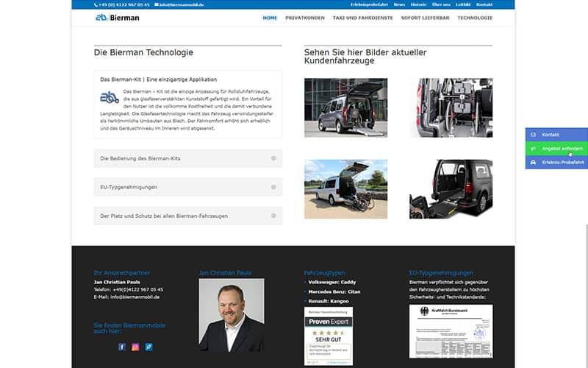Image resolution: width=588 pixels, height=368 pixels.
Task: Click the wheelchair Bierman-Kit icon
Action: tap(110, 97)
